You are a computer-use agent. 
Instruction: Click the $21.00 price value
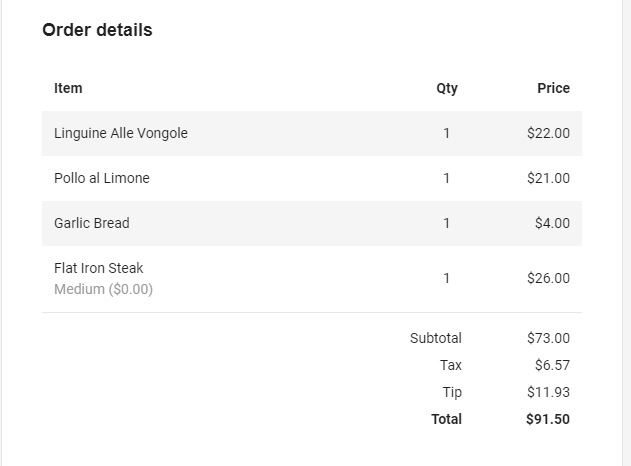(548, 178)
